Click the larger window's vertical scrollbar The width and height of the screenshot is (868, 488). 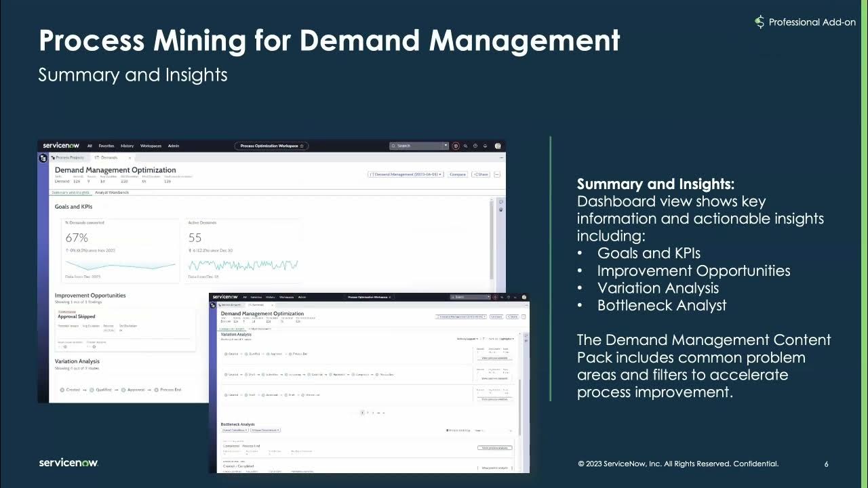pyautogui.click(x=492, y=239)
